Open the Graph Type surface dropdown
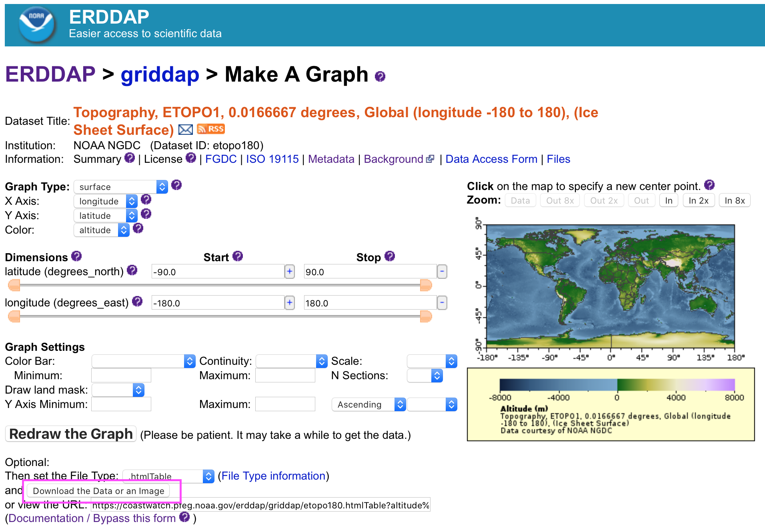 (120, 187)
